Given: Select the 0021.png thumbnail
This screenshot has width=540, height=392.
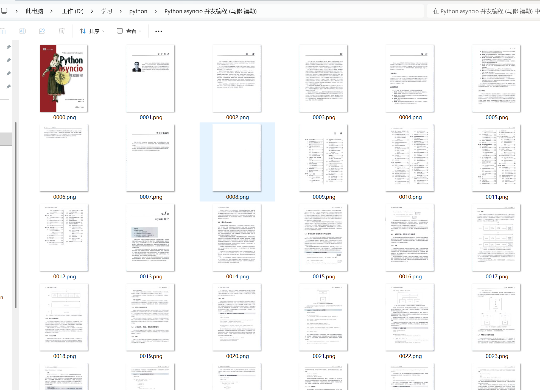Looking at the screenshot, I should 323,317.
